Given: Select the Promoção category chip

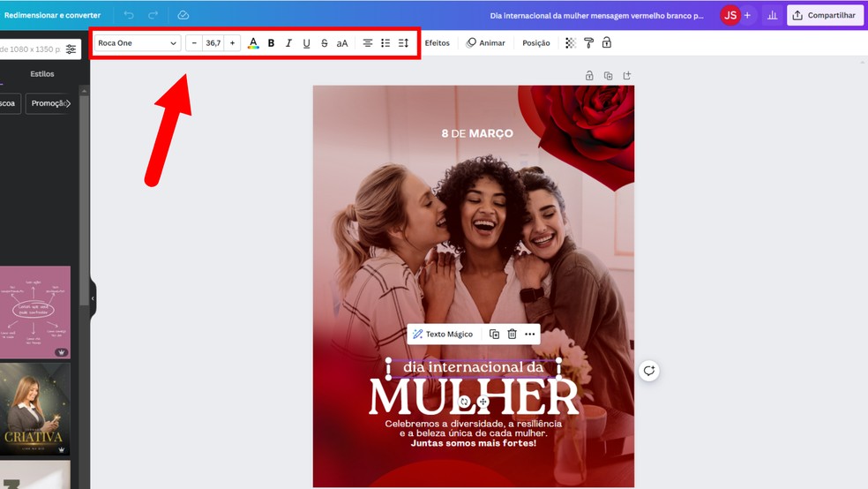Looking at the screenshot, I should [x=49, y=103].
